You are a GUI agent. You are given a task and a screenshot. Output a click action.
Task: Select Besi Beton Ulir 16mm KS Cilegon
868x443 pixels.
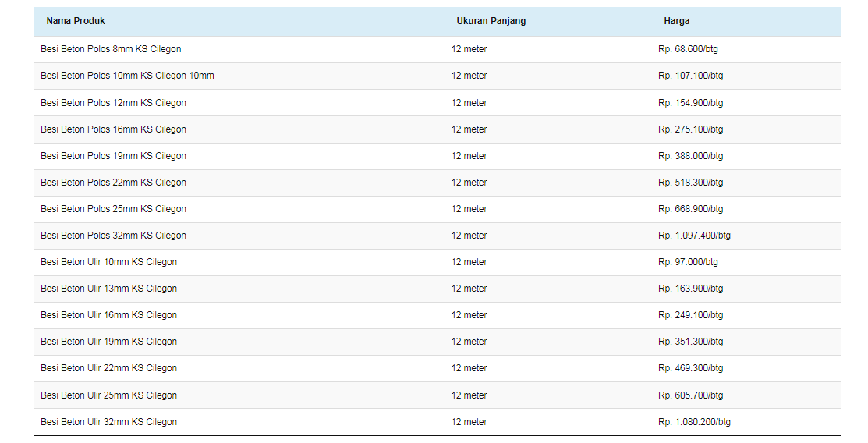109,315
